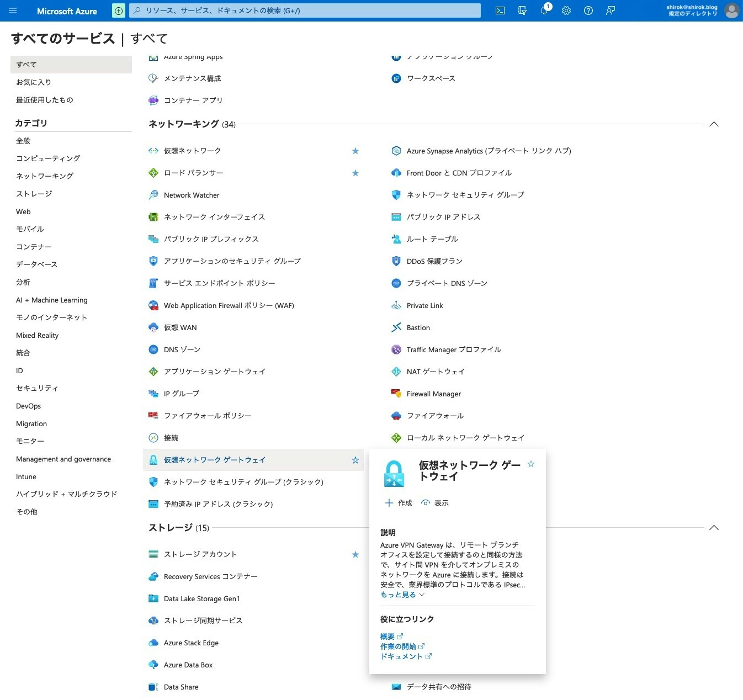Screen dimensions: 743x700
Task: Select the すべて sidebar item
Action: (71, 65)
